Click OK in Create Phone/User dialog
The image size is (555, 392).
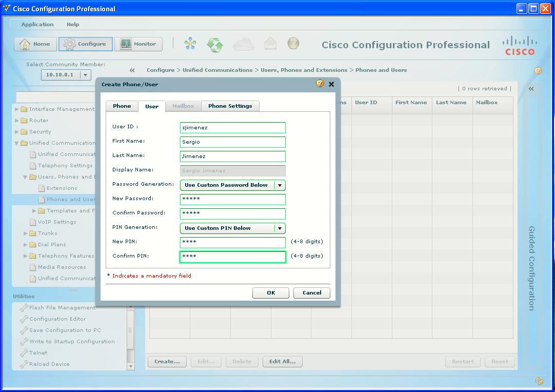coord(271,293)
